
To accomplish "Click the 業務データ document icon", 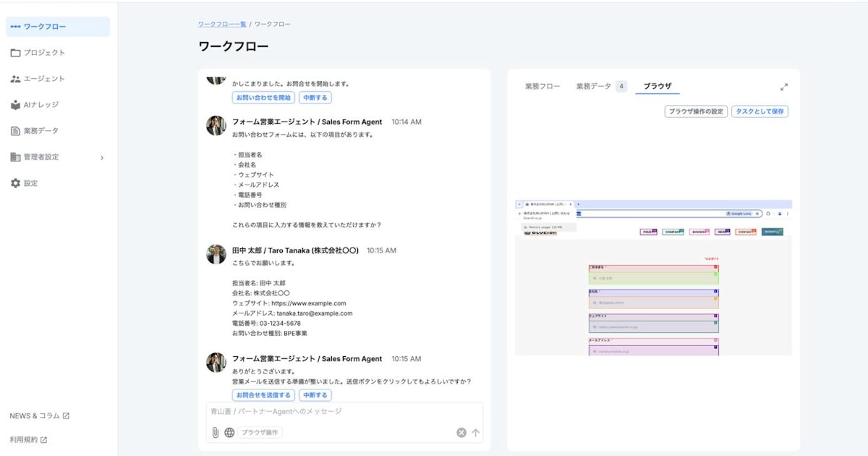I will [15, 131].
